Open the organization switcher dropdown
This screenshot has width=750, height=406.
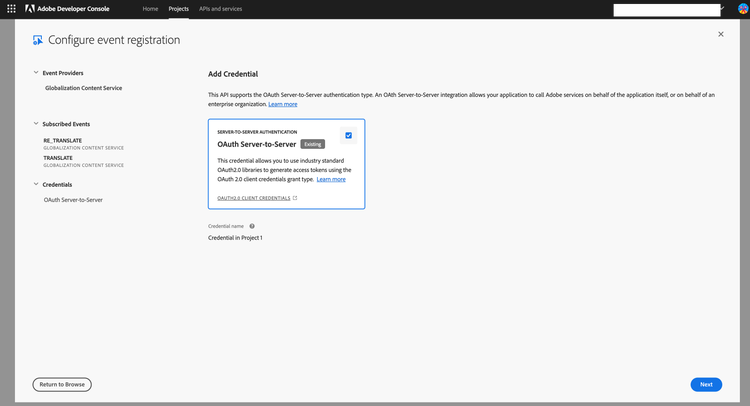pyautogui.click(x=669, y=10)
